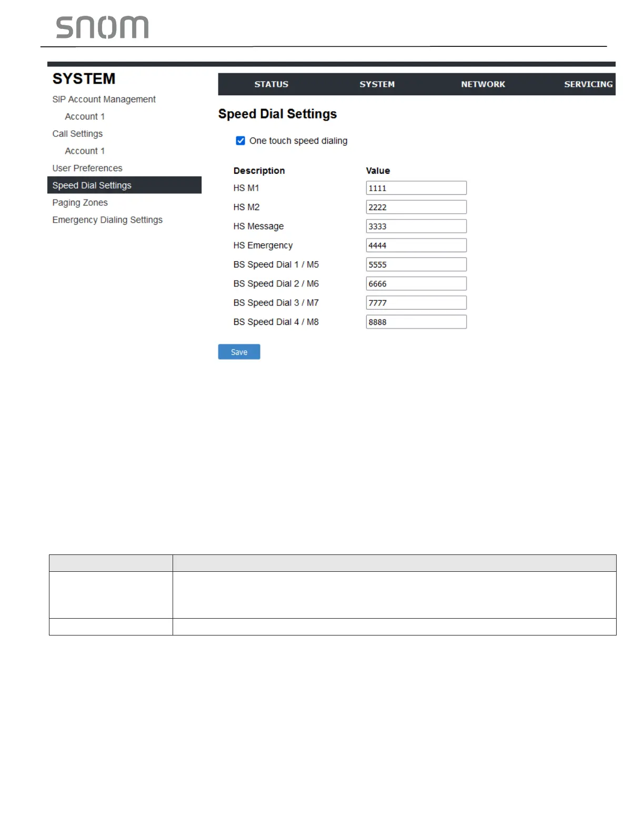Click the snom logo
Screen dimensions: 644x834
(x=102, y=27)
